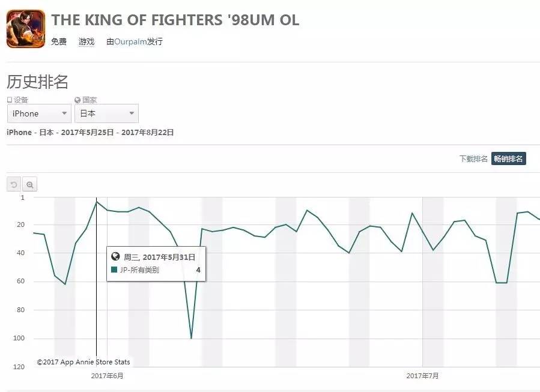Image resolution: width=540 pixels, height=392 pixels.
Task: Click the magnifier zoom icon above chart
Action: [x=30, y=184]
